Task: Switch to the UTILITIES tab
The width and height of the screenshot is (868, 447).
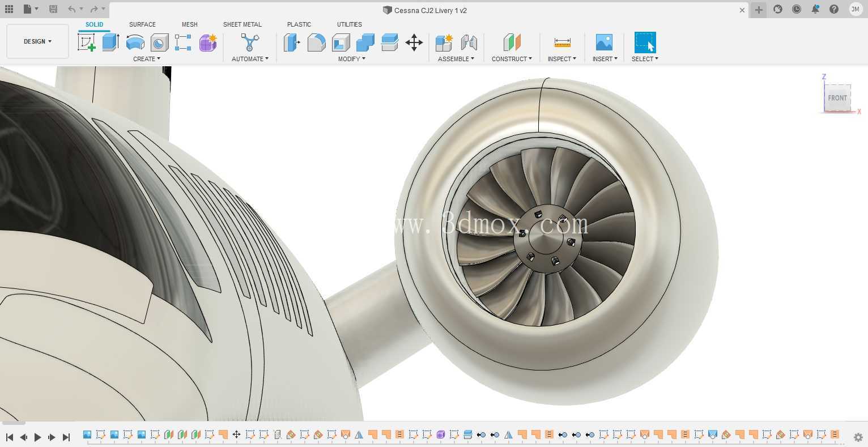Action: click(x=350, y=24)
